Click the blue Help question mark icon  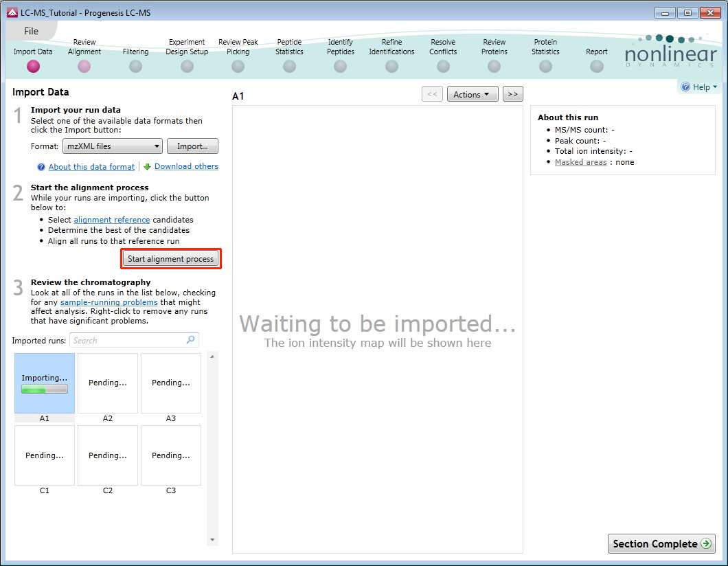coord(685,87)
